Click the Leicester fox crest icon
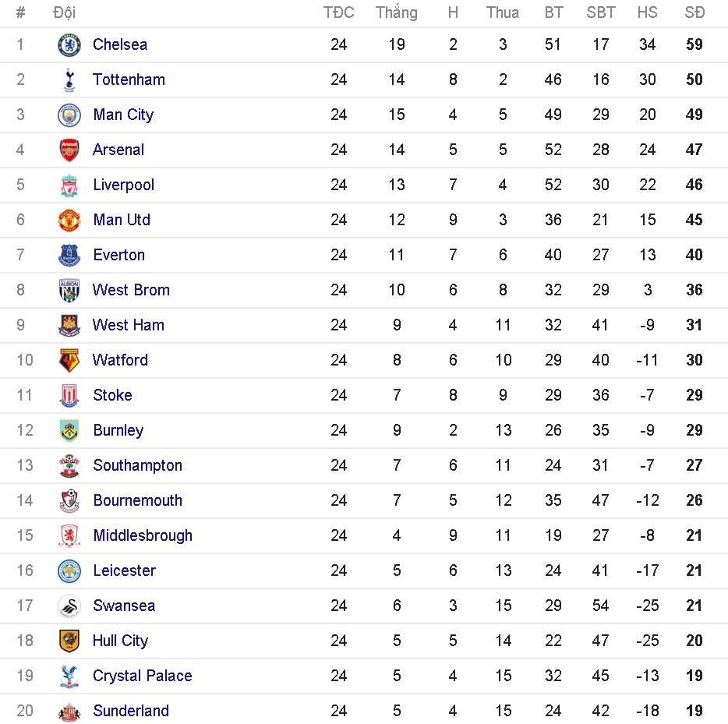 (x=69, y=570)
